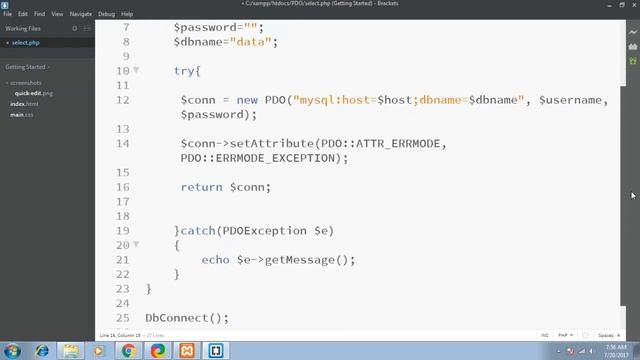Image resolution: width=640 pixels, height=360 pixels.
Task: Switch to Google Chrome in taskbar
Action: click(x=128, y=351)
